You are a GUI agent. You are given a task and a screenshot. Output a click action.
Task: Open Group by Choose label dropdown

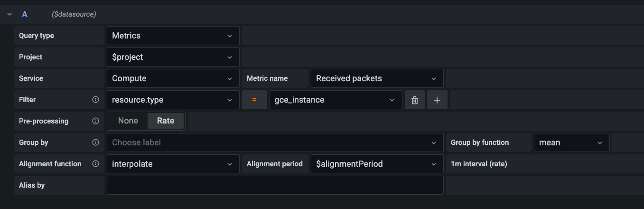[275, 142]
